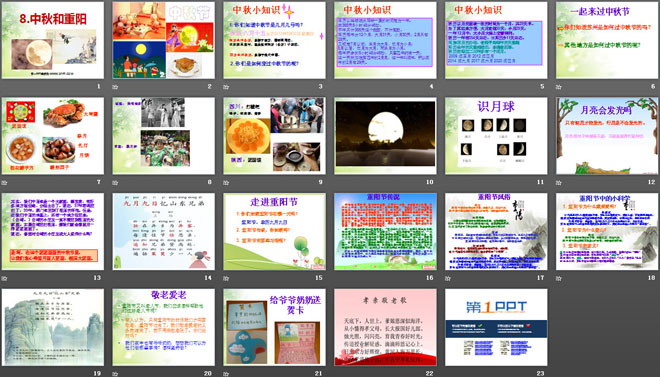Select slide 15 titled 走进重阳节
660x377 pixels.
[x=274, y=231]
